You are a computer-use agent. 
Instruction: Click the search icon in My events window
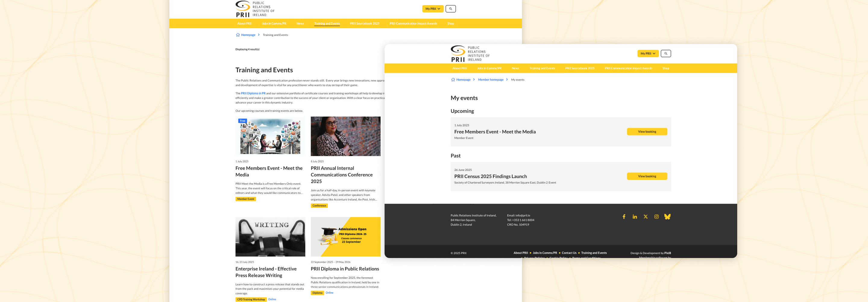point(665,54)
